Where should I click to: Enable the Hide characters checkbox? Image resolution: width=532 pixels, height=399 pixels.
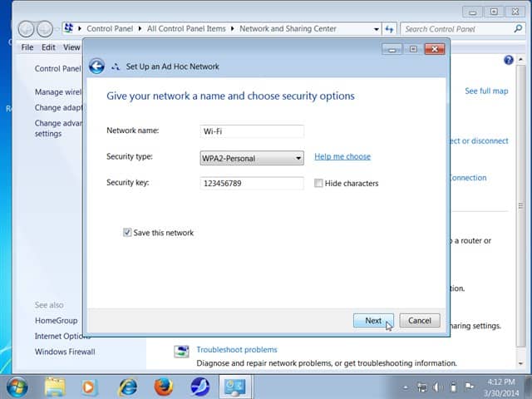(319, 184)
